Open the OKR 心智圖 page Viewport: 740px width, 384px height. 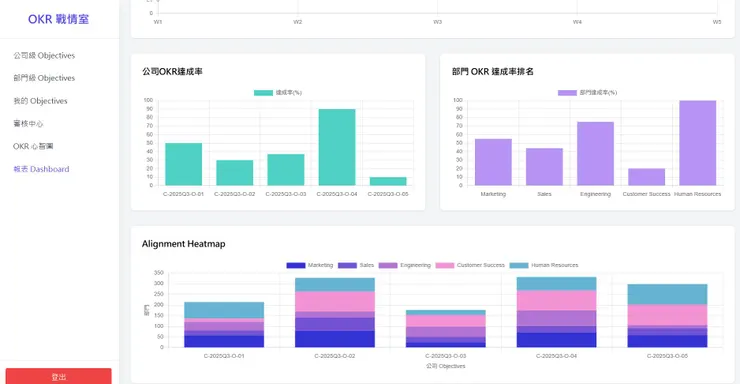pos(33,146)
